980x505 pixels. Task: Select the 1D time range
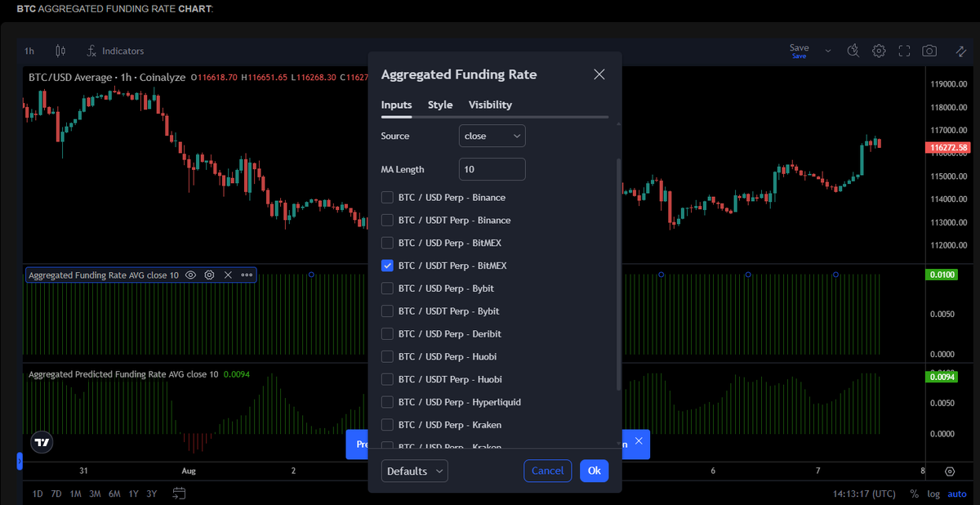pos(38,494)
